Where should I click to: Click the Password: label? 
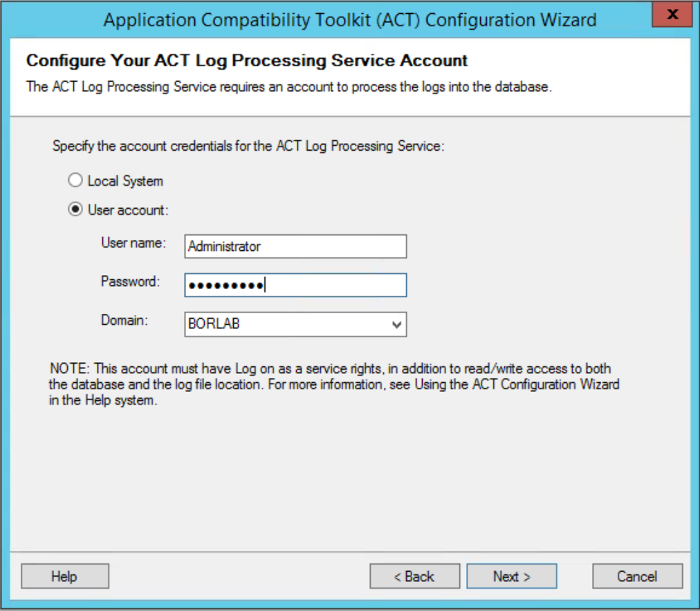pos(130,282)
